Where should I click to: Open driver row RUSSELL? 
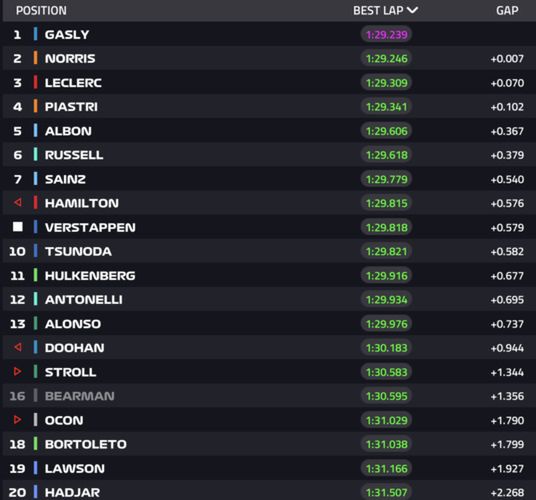[x=269, y=155]
